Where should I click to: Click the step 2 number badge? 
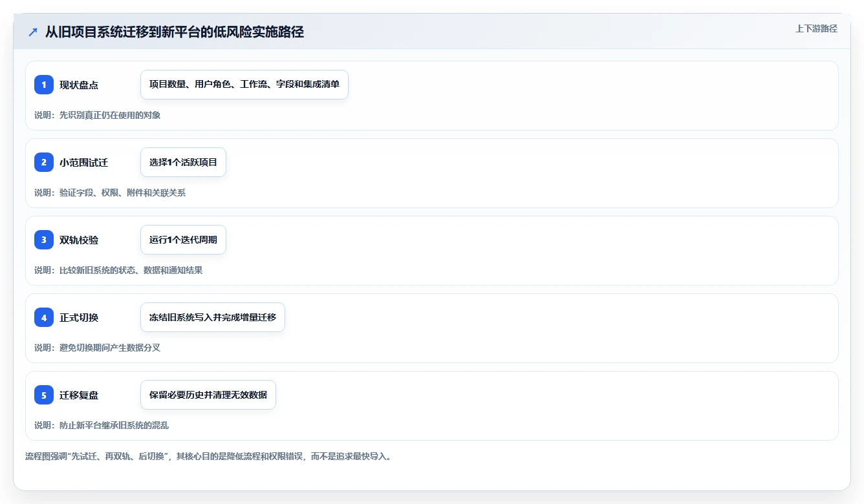(44, 162)
